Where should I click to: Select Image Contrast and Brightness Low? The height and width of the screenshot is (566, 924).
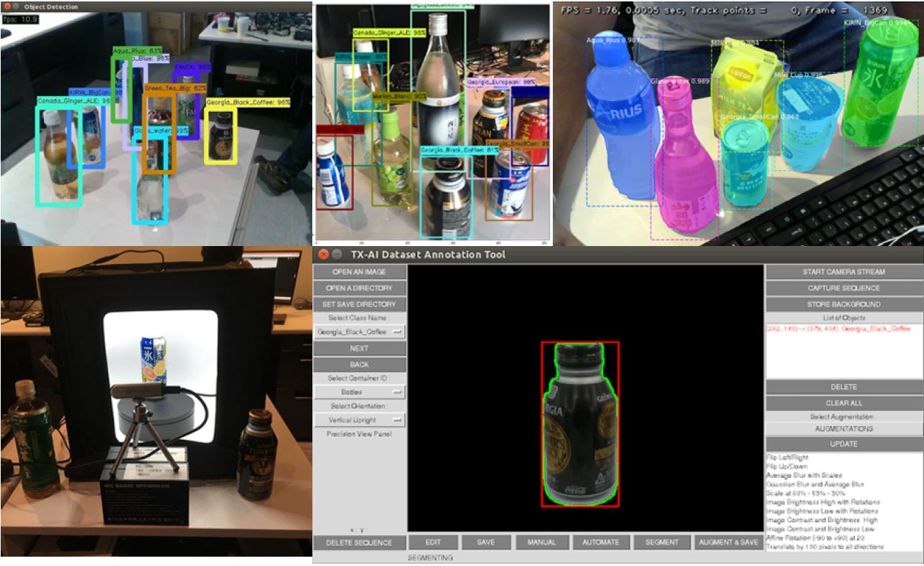[821, 529]
